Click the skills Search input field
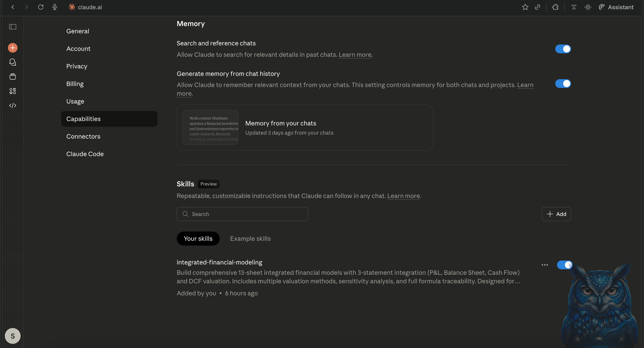This screenshot has width=644, height=348. 242,214
